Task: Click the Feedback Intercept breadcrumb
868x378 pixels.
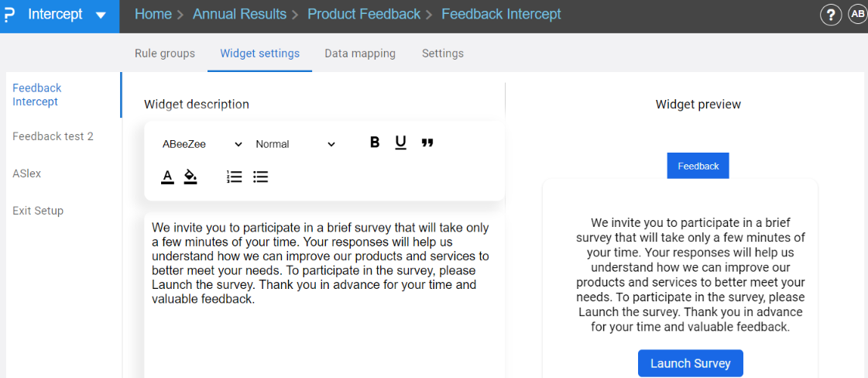Action: pyautogui.click(x=501, y=15)
